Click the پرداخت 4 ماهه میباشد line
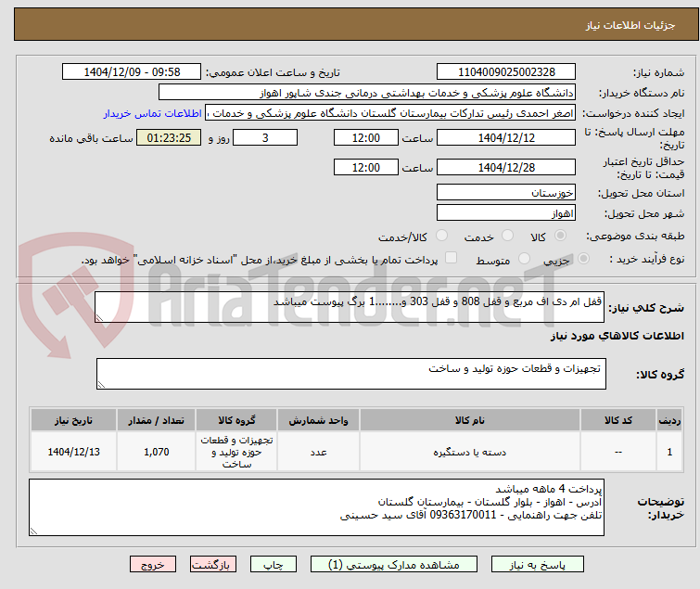The height and width of the screenshot is (589, 700). [549, 489]
